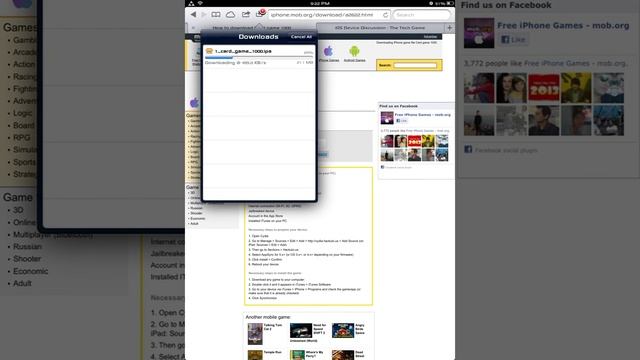Click the 'Angry Birds Space' title link
Screen dimensions: 640x360
coord(360,329)
